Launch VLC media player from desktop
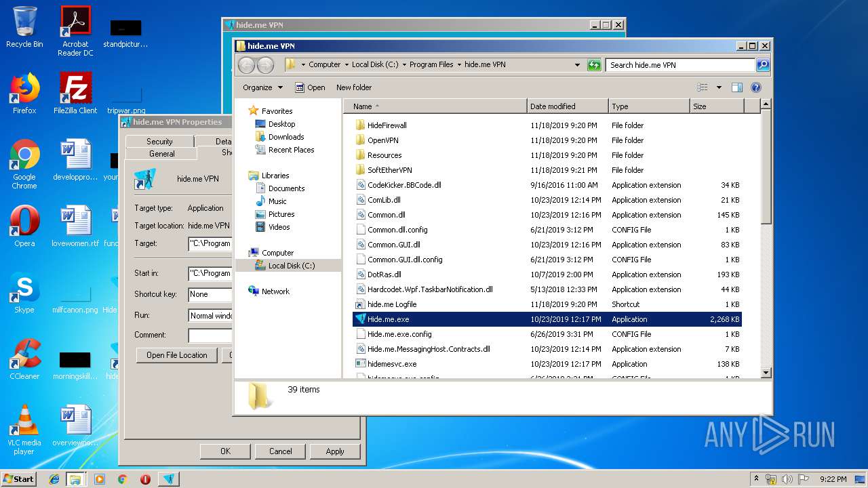Screen dimensions: 868x488 pos(24,430)
